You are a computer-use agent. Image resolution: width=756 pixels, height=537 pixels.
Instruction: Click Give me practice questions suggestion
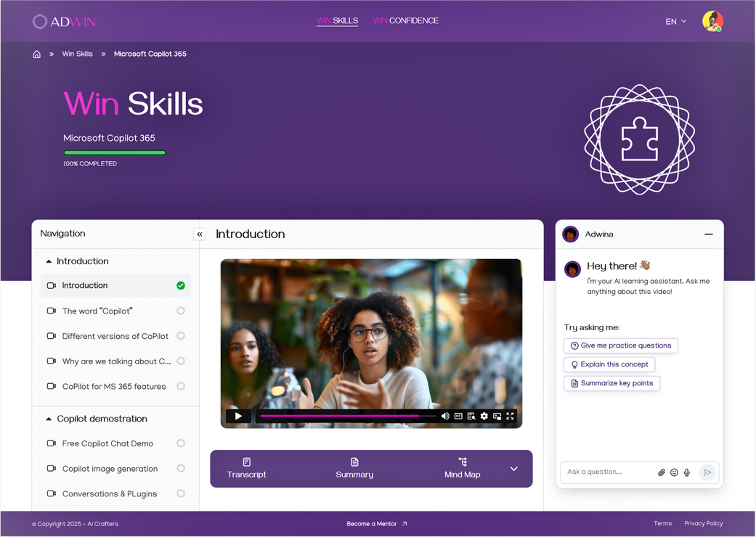point(620,345)
